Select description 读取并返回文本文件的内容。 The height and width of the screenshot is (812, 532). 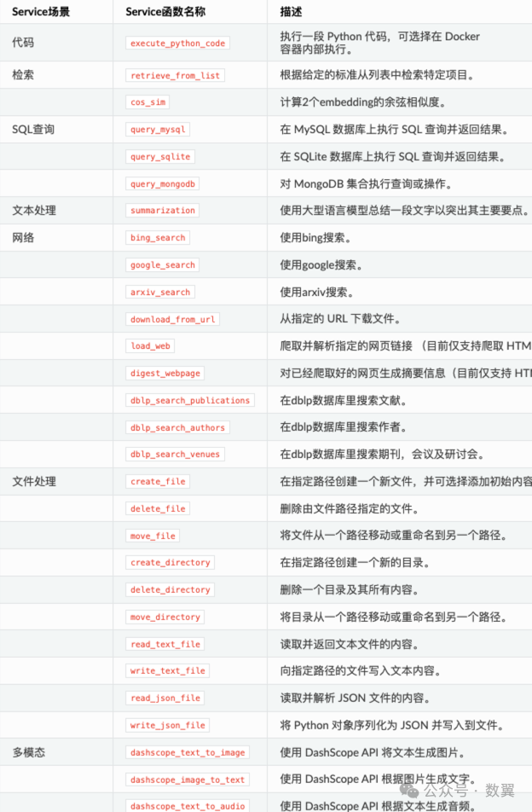[350, 644]
